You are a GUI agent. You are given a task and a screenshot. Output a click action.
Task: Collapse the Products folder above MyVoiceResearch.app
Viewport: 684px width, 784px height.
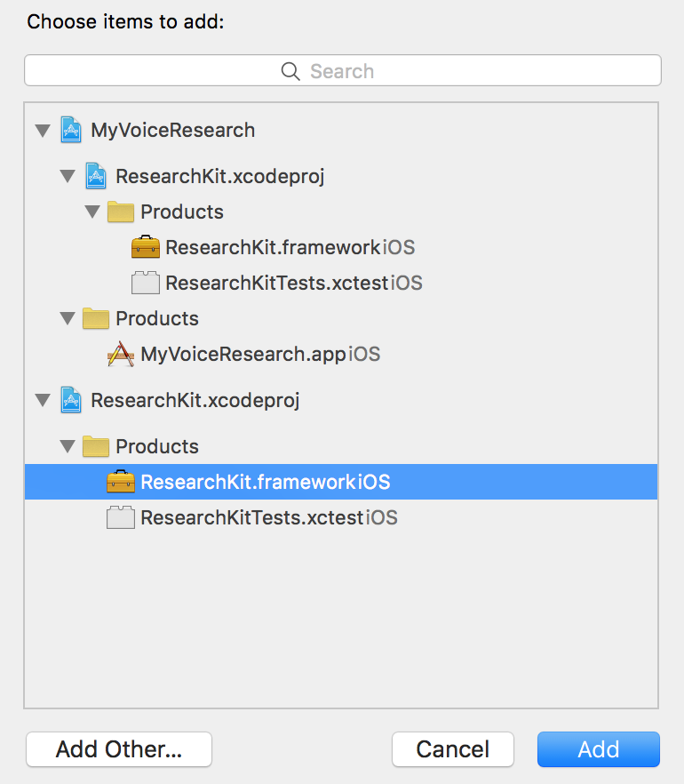tap(68, 318)
